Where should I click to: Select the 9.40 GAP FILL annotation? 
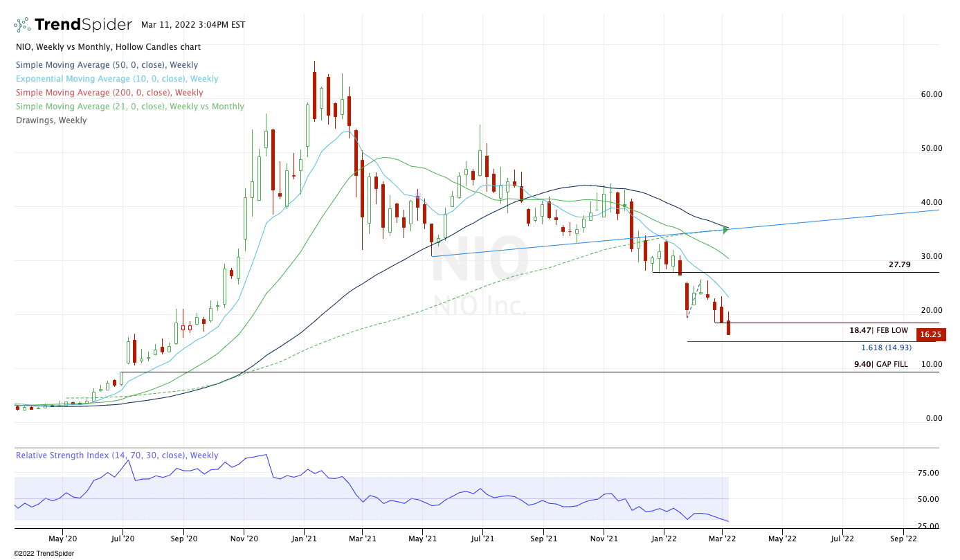(x=881, y=364)
